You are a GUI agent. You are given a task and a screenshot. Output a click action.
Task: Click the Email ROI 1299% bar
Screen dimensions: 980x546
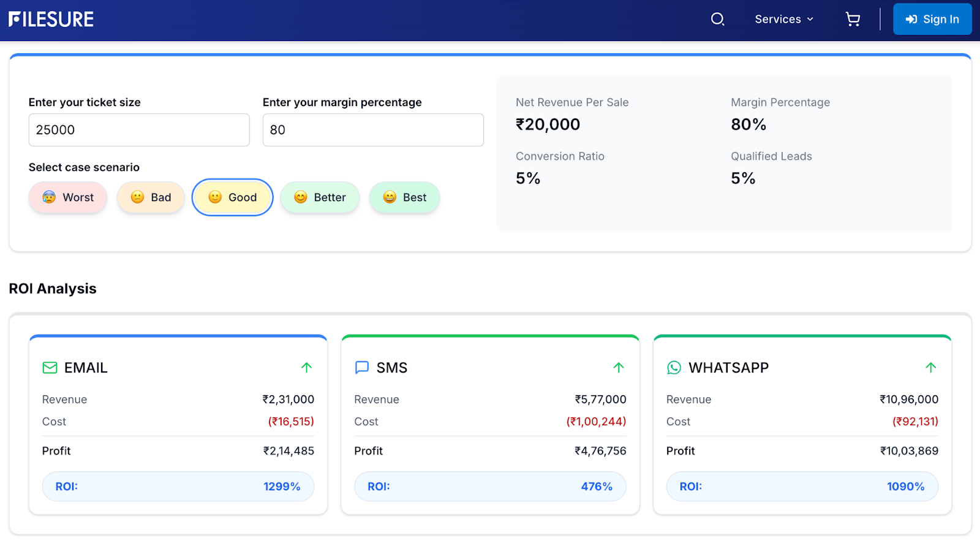point(178,487)
